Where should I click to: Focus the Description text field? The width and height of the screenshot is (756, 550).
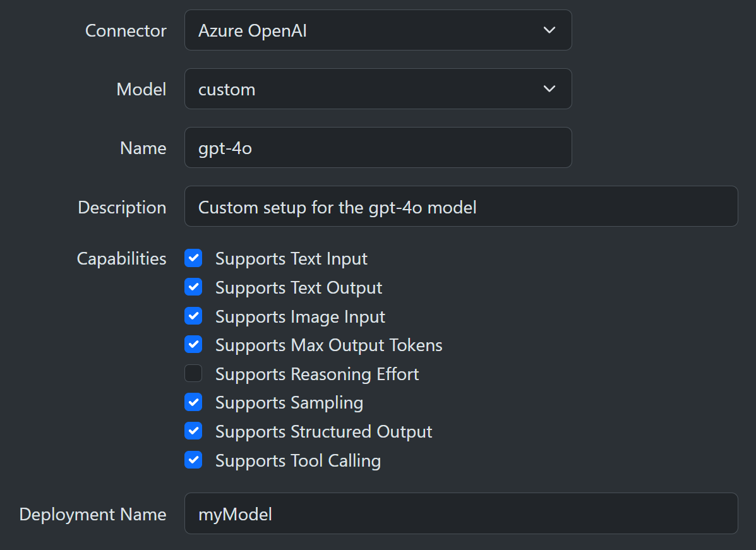click(x=461, y=206)
